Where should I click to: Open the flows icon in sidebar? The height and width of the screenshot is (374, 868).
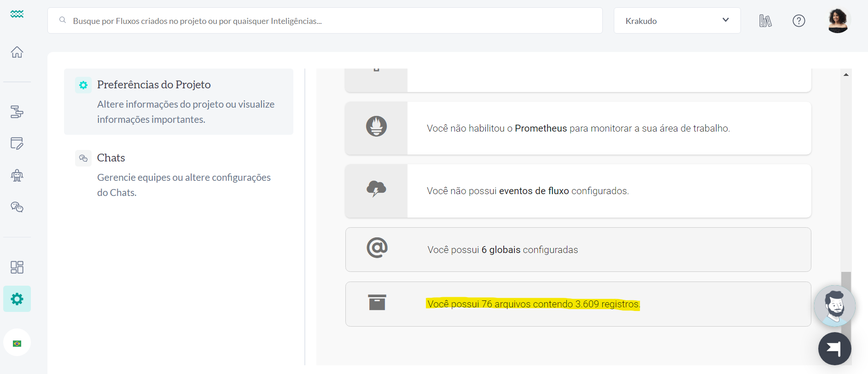click(17, 112)
